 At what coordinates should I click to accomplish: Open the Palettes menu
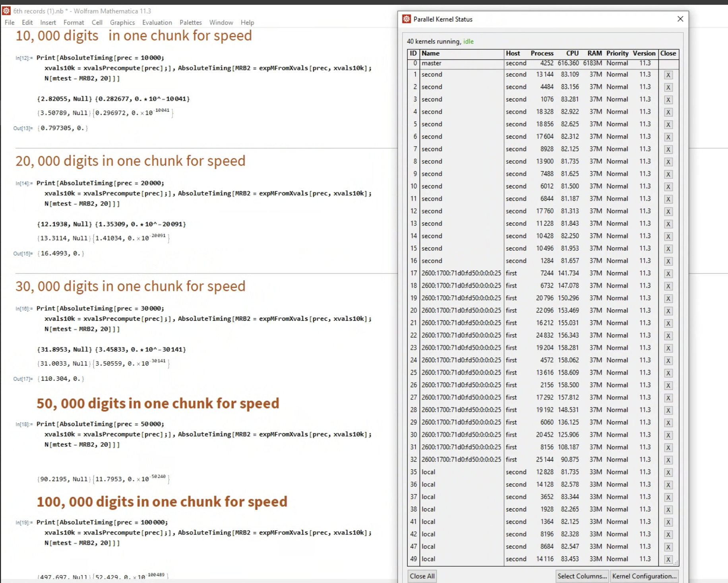point(190,23)
